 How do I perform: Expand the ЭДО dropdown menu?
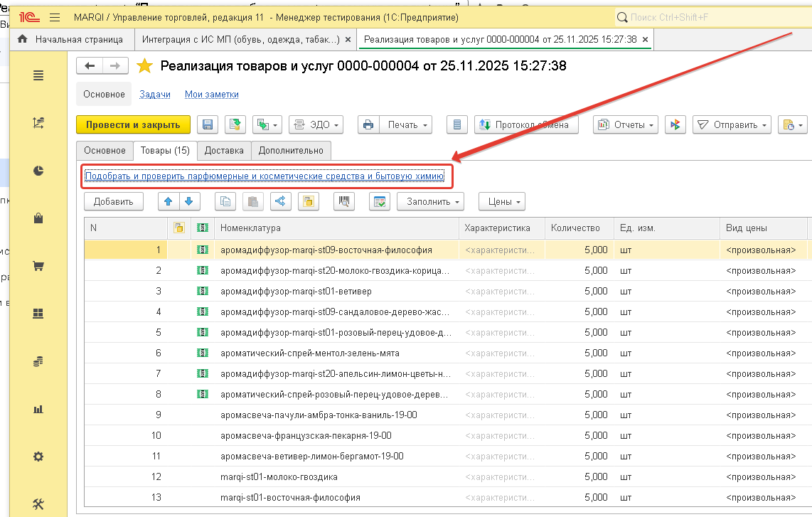pos(316,124)
